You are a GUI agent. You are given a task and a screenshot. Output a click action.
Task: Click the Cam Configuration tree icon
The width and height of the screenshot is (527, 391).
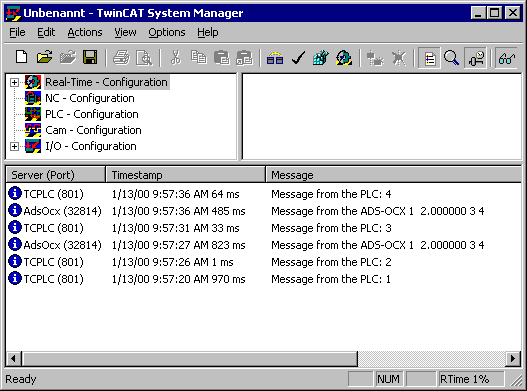(x=33, y=130)
